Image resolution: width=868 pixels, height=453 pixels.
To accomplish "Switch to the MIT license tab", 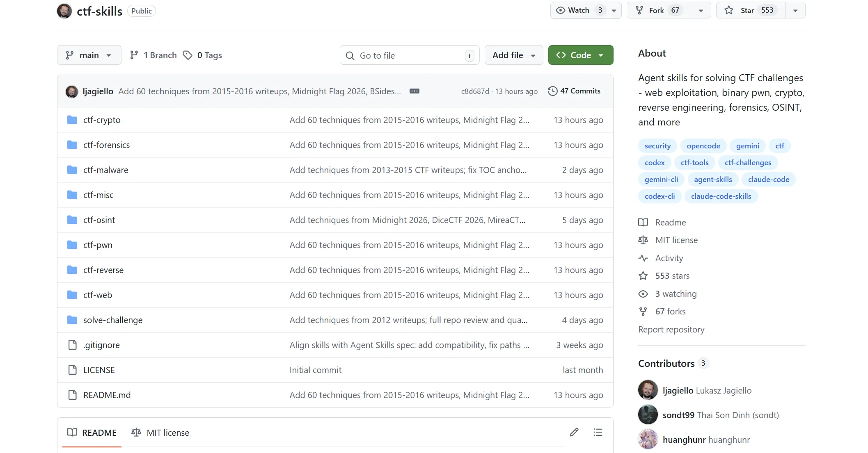I will point(160,433).
